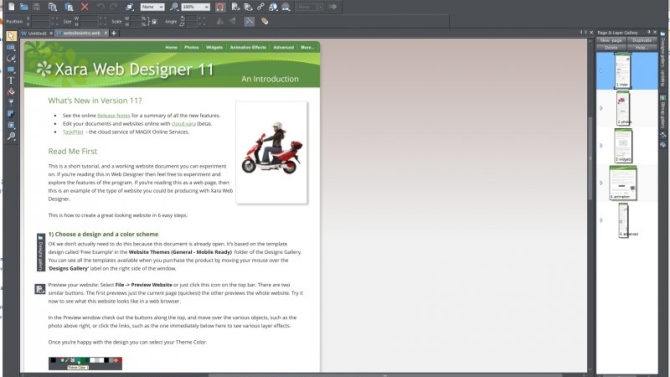
Task: Select the Photo camera tool
Action: (x=11, y=47)
